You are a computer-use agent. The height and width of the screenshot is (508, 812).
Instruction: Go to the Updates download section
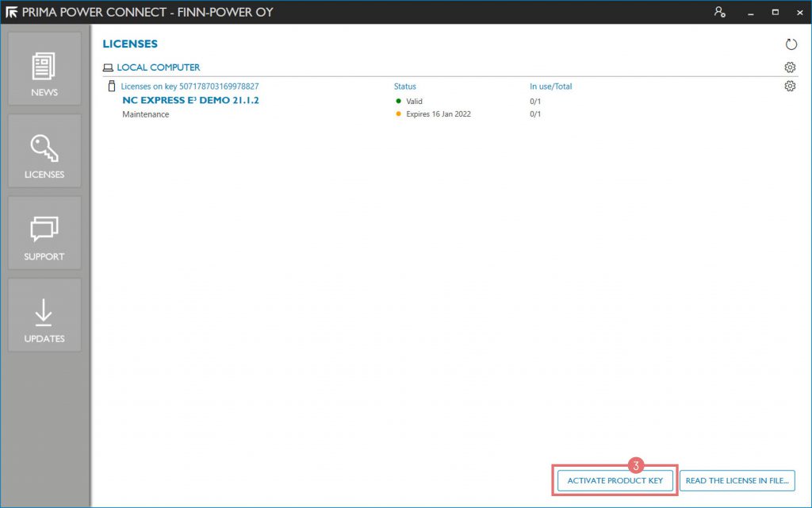[44, 315]
